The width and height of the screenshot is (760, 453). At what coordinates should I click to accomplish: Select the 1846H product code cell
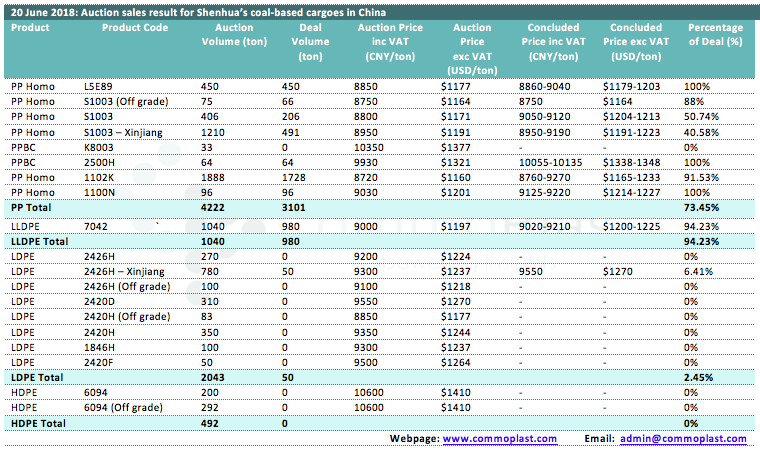[x=101, y=344]
